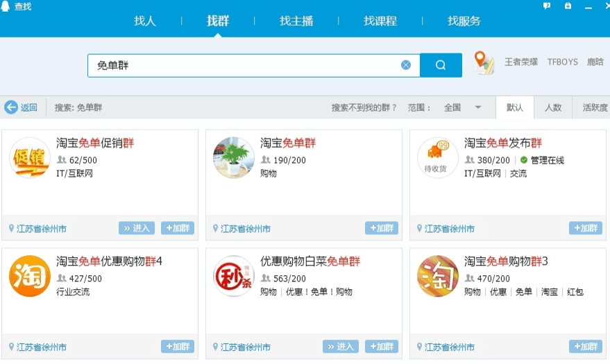Click the plus box icon in title bar

[568, 6]
